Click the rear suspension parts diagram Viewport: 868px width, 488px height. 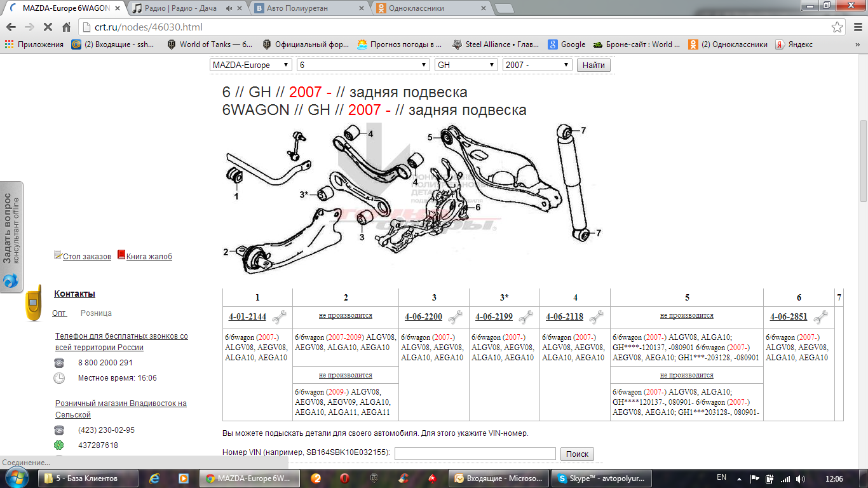[x=412, y=200]
